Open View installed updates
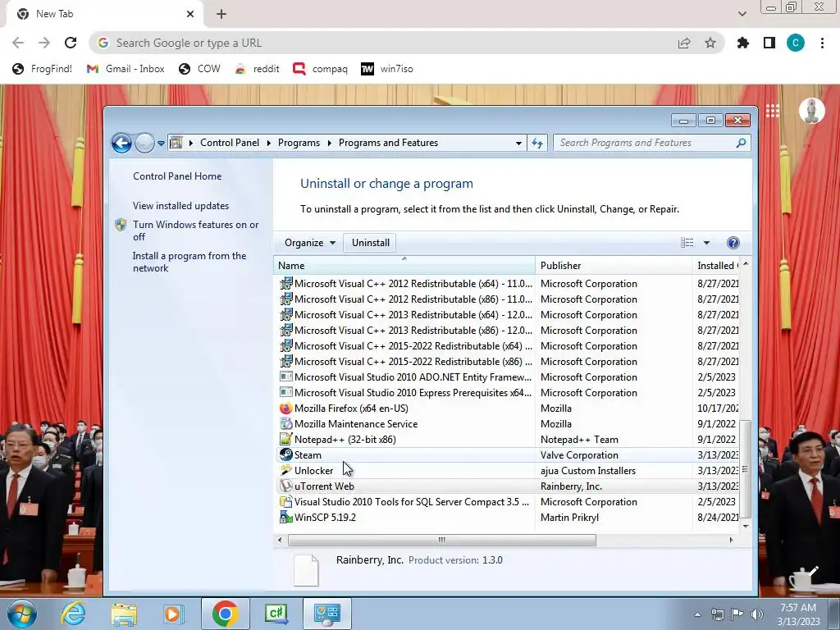The height and width of the screenshot is (630, 840). 180,206
